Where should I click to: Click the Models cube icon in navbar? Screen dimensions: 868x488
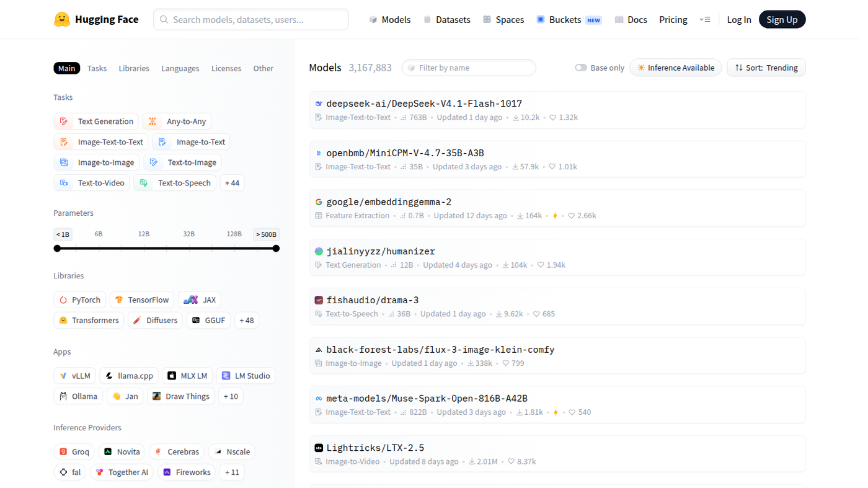coord(373,20)
